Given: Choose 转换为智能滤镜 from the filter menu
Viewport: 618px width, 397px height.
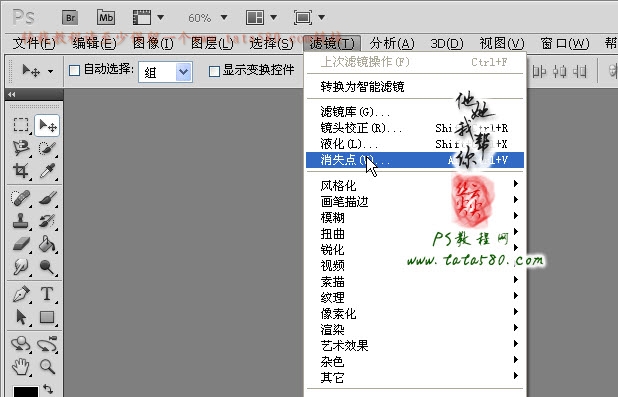Looking at the screenshot, I should (415, 86).
